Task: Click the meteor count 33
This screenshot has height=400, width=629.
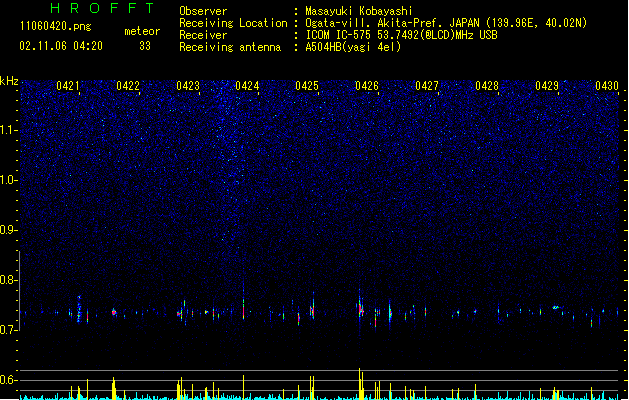Action: [x=145, y=46]
